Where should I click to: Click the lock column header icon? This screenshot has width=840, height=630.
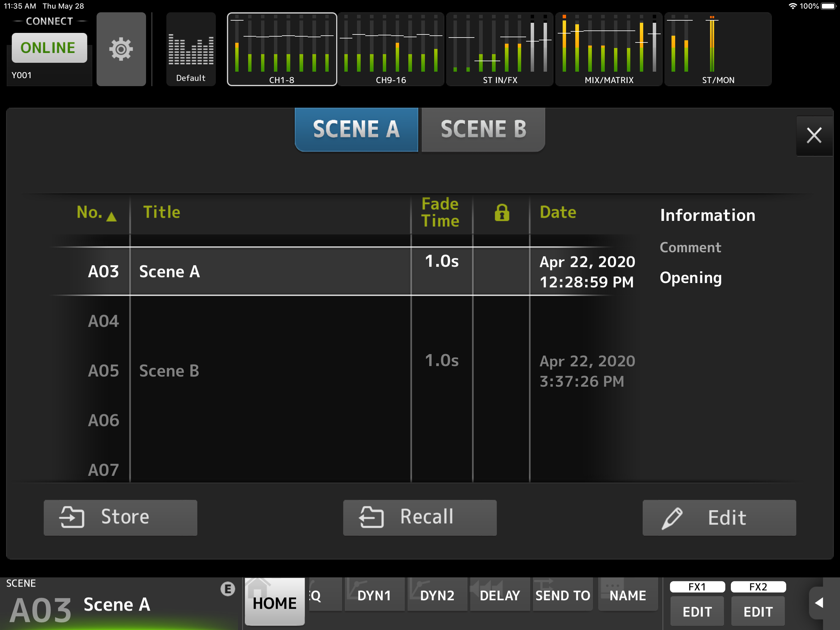[x=501, y=212]
